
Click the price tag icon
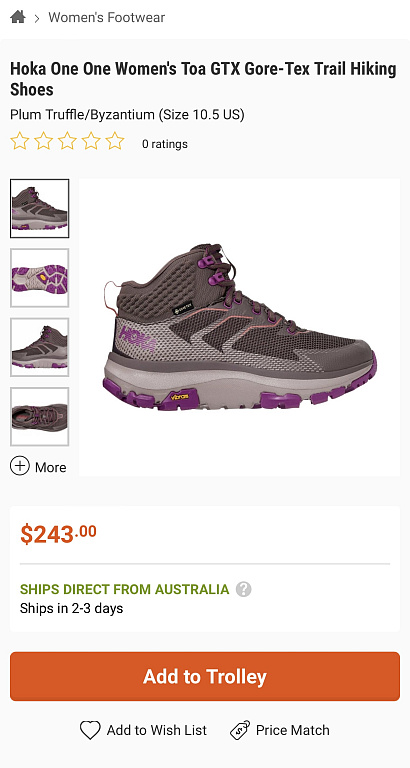[x=240, y=730]
